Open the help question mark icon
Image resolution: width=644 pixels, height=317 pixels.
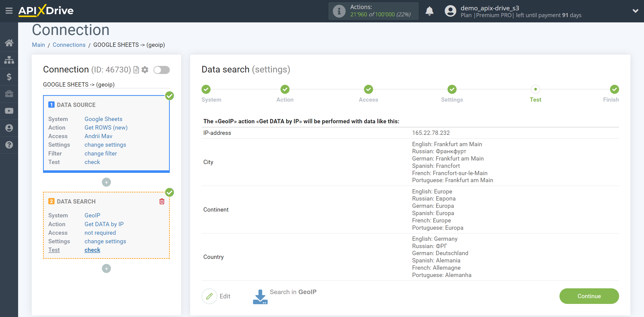9,145
